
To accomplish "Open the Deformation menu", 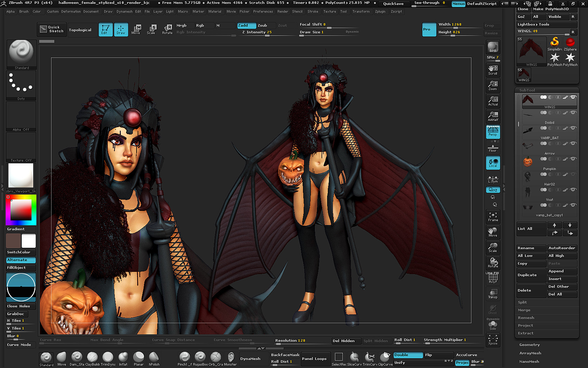I will (x=71, y=12).
